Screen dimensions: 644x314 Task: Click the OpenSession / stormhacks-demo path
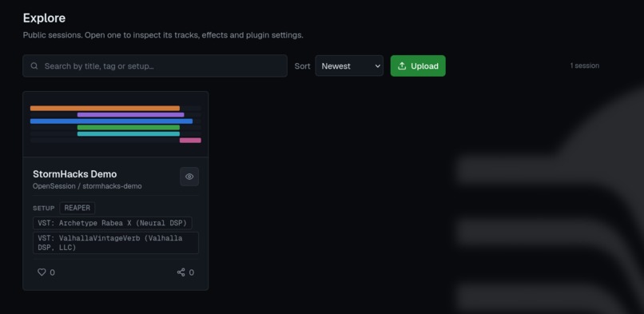[87, 186]
